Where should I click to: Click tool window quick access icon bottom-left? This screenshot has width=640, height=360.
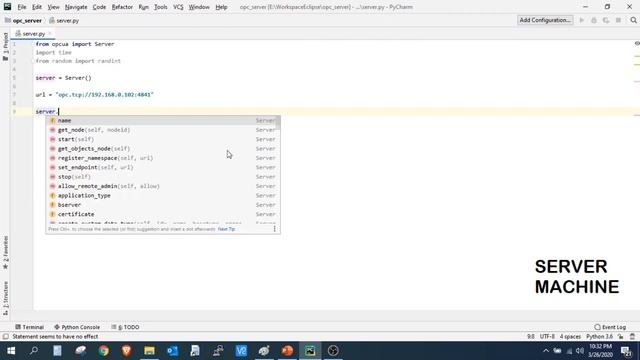tap(5, 337)
